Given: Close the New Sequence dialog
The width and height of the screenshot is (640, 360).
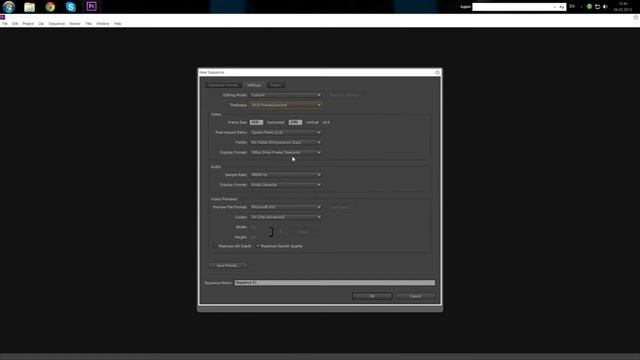Looking at the screenshot, I should coord(437,73).
